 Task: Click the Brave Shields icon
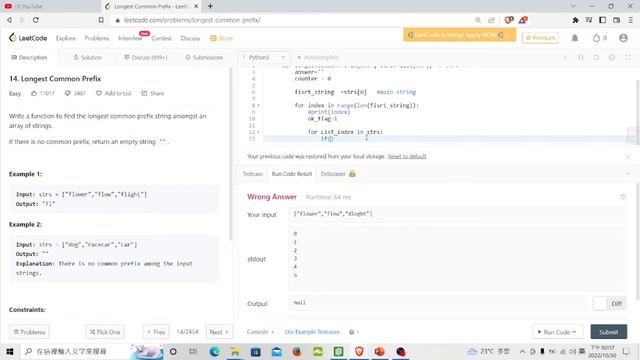click(x=509, y=20)
